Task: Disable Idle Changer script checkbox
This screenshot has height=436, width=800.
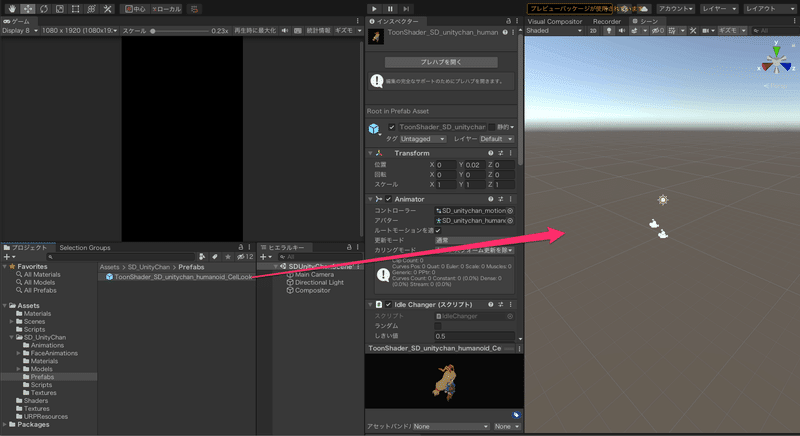Action: [x=388, y=304]
